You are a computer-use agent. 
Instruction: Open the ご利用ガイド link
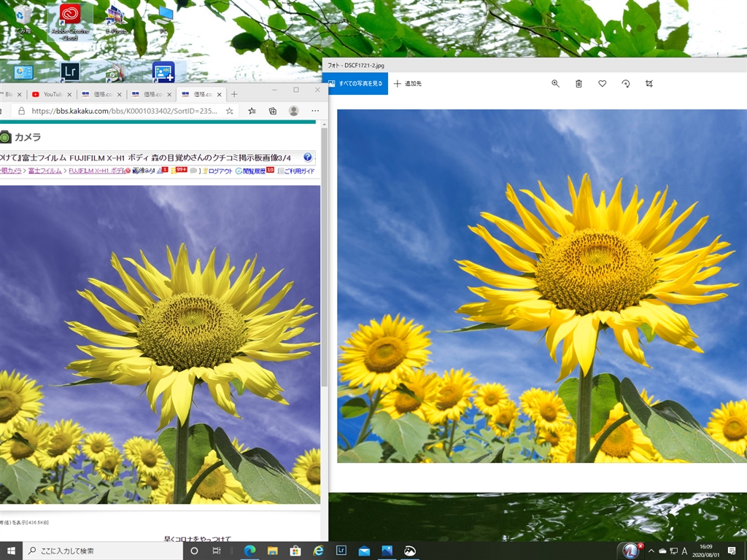pyautogui.click(x=299, y=171)
